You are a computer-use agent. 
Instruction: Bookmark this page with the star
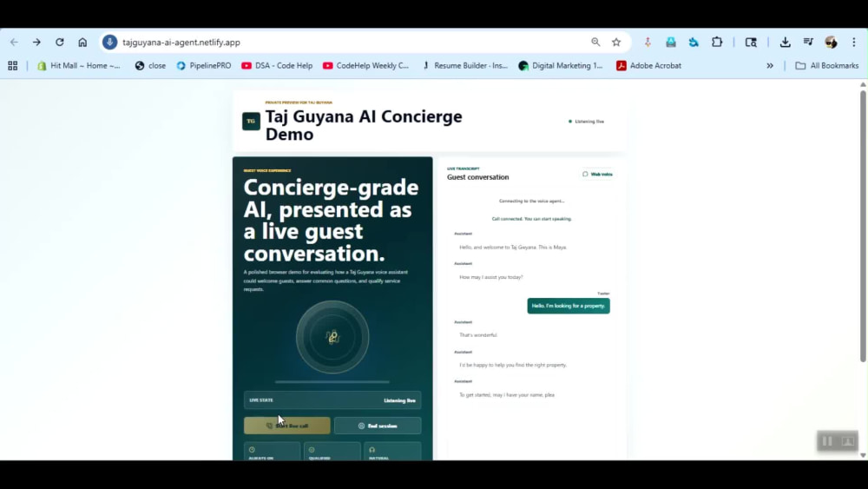coord(616,42)
